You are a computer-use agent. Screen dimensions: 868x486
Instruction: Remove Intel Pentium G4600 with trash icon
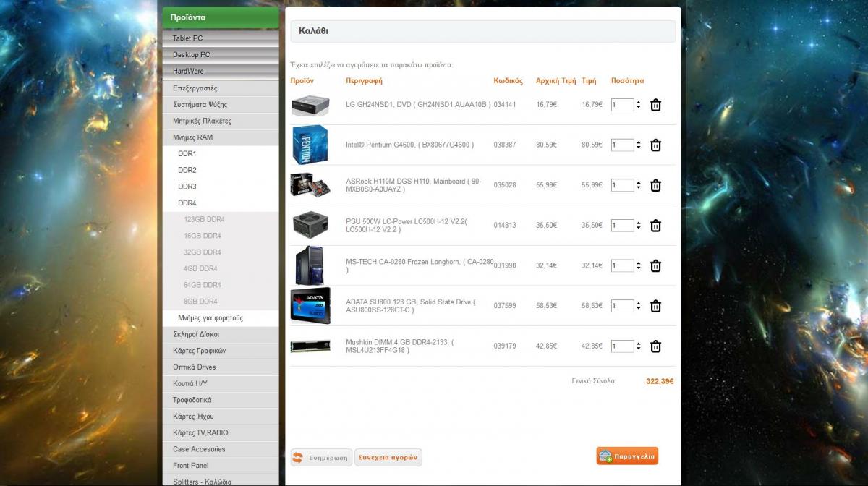click(655, 145)
